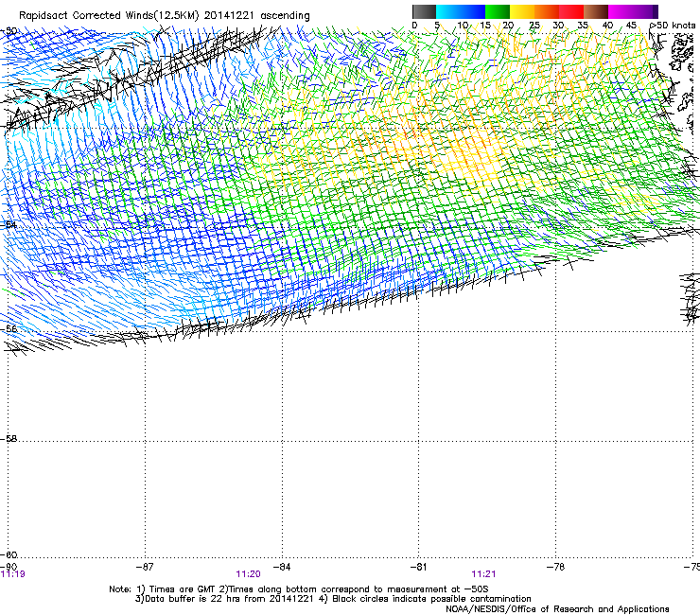Image resolution: width=700 pixels, height=615 pixels.
Task: Click the cyan 5-10 knots color swatch
Action: coord(448,11)
